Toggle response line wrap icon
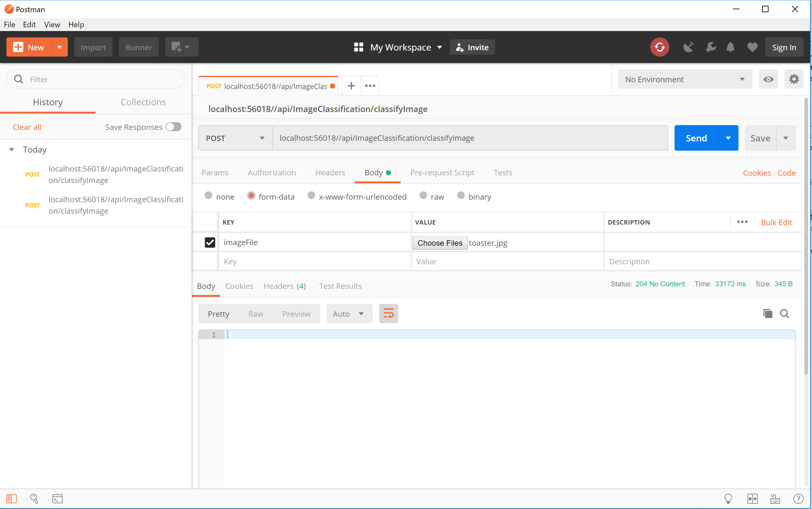Image resolution: width=812 pixels, height=509 pixels. click(388, 314)
